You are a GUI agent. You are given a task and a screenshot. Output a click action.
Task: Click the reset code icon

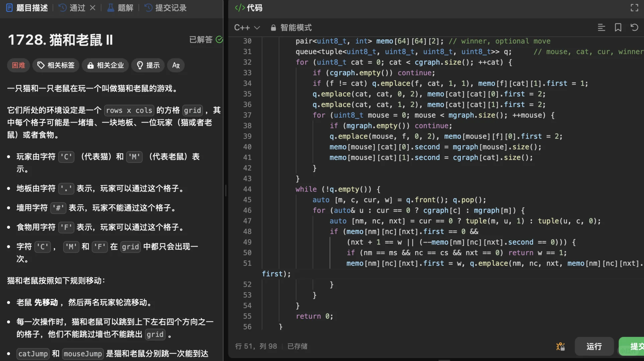pos(634,27)
